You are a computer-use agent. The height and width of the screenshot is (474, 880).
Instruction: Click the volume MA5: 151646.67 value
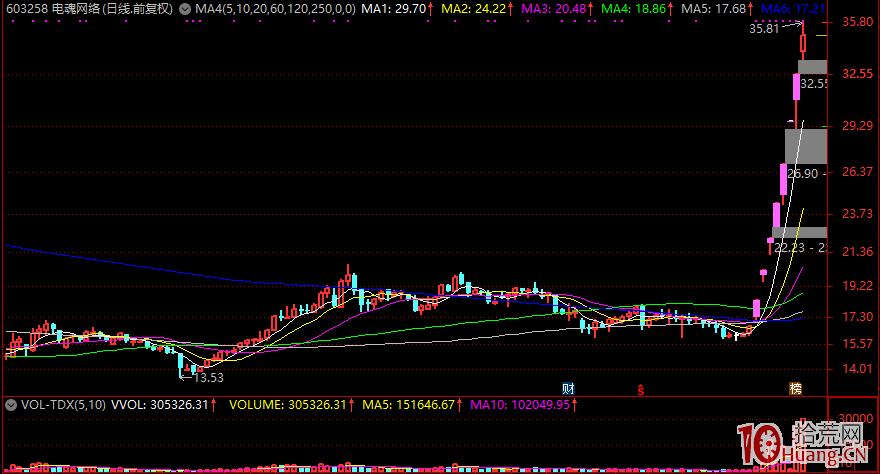[x=409, y=404]
